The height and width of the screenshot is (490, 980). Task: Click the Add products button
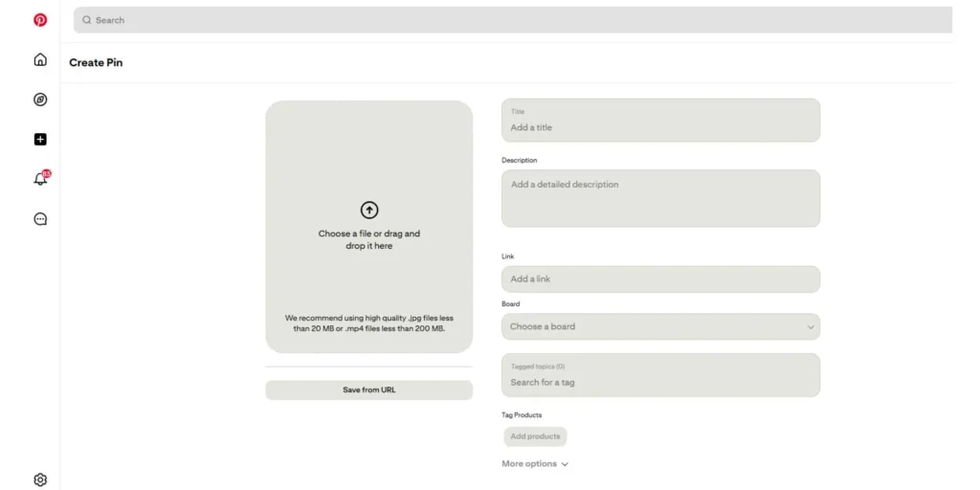[535, 436]
